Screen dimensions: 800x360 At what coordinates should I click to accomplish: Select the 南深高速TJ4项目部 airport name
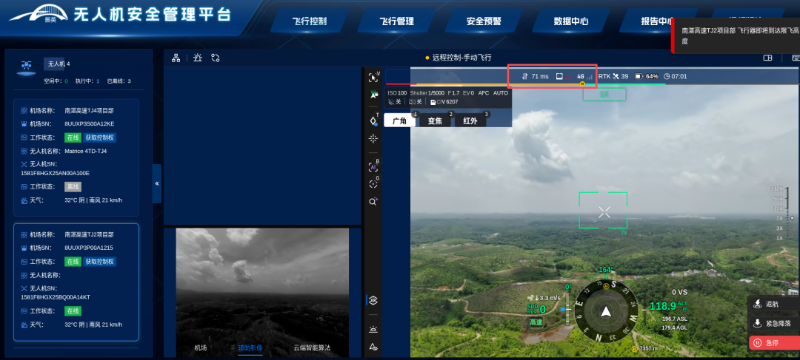[x=89, y=110]
